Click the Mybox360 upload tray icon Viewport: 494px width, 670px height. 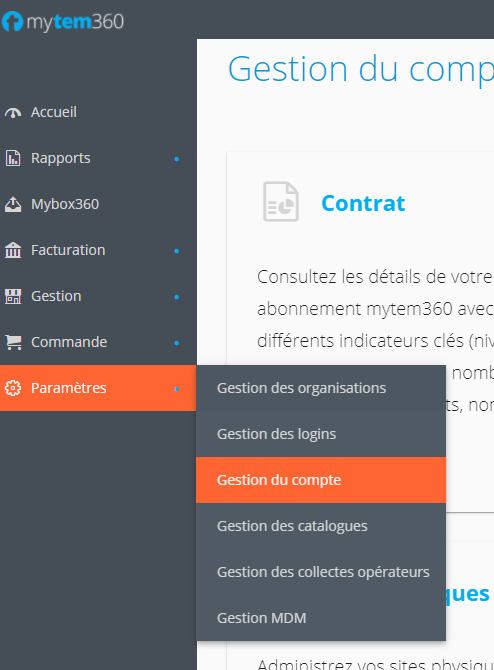pyautogui.click(x=13, y=204)
